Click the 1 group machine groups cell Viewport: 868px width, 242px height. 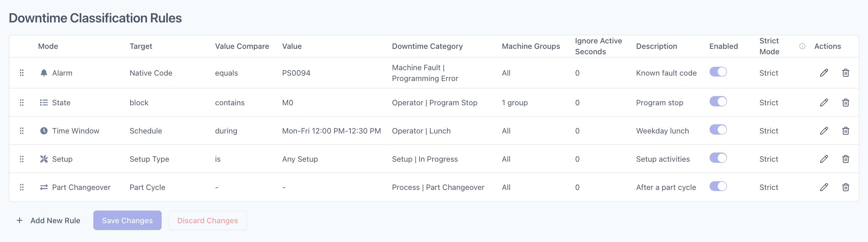515,102
